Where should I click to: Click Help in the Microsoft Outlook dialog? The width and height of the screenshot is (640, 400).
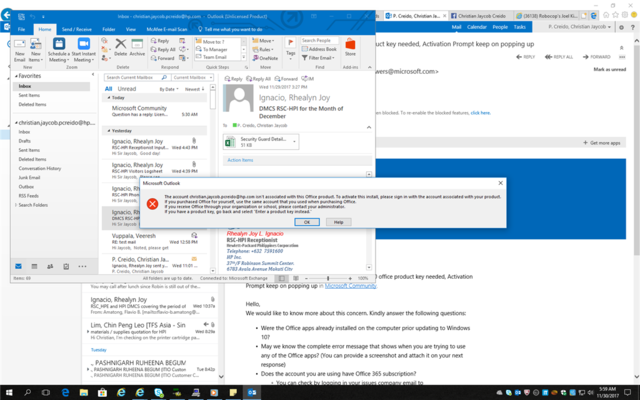[x=338, y=222]
